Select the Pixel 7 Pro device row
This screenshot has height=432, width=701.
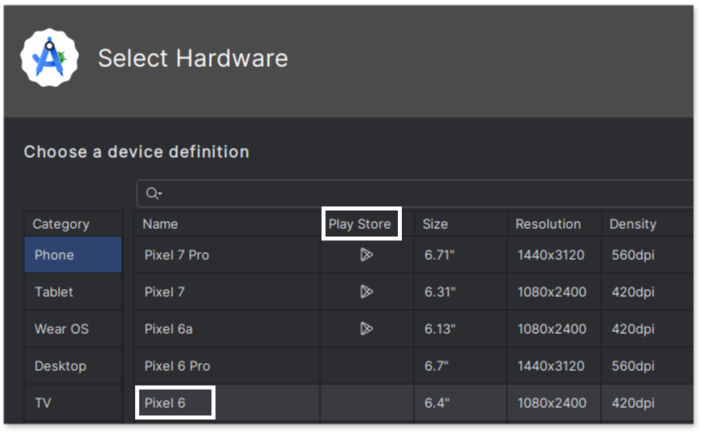pyautogui.click(x=177, y=255)
